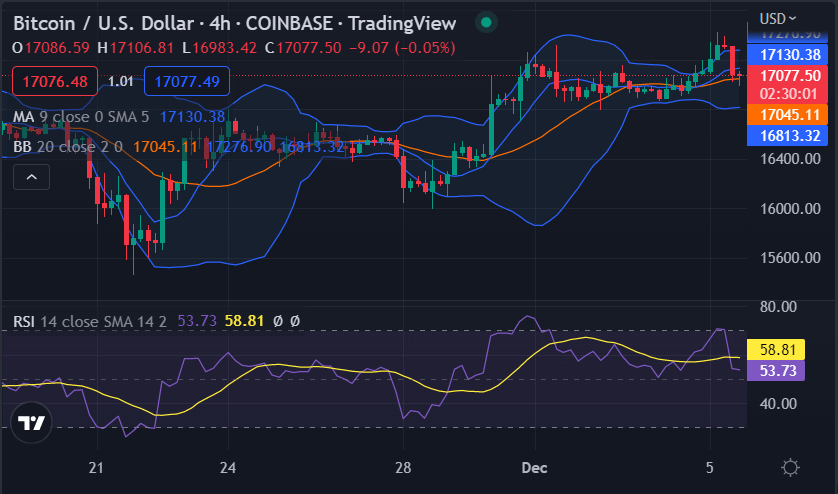
Task: Click the 21 date on time axis
Action: [96, 468]
